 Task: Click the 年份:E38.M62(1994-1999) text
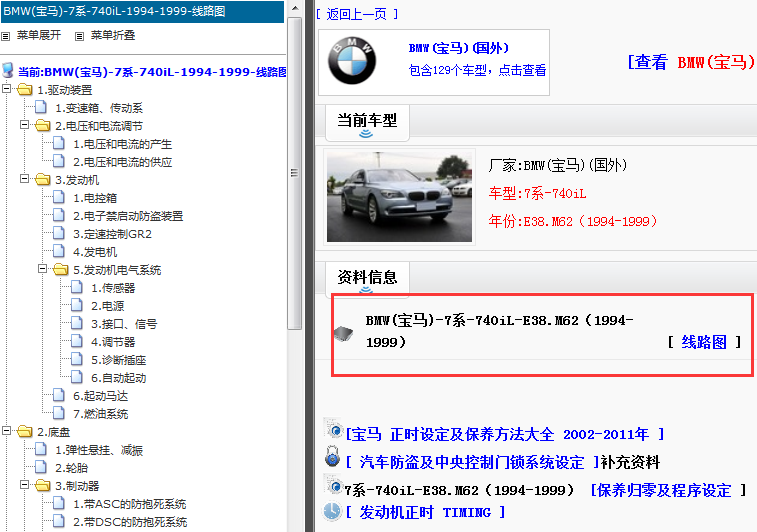(573, 221)
